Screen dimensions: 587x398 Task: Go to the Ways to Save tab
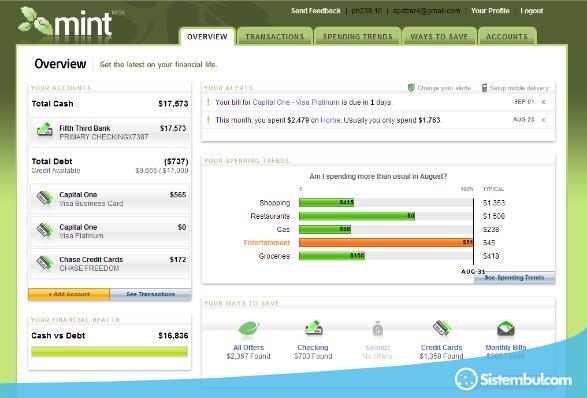click(x=439, y=37)
